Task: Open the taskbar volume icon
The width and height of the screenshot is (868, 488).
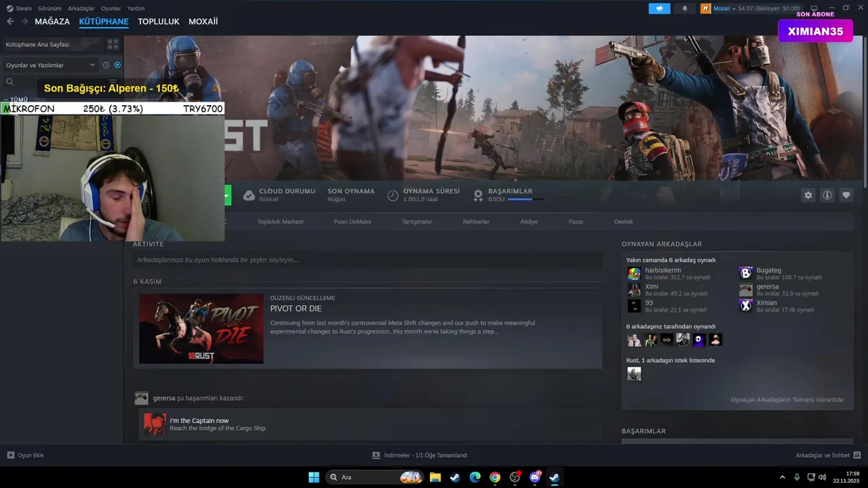Action: point(823,477)
